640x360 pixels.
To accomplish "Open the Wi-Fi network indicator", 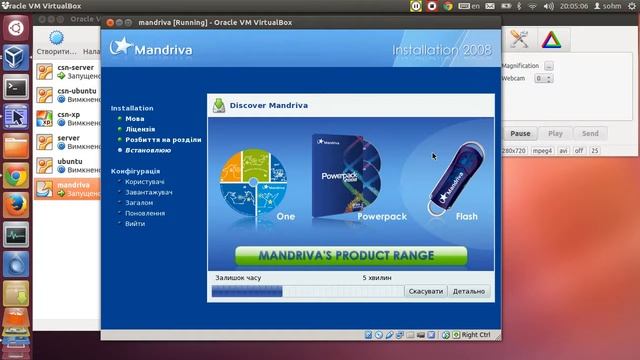I will [533, 6].
